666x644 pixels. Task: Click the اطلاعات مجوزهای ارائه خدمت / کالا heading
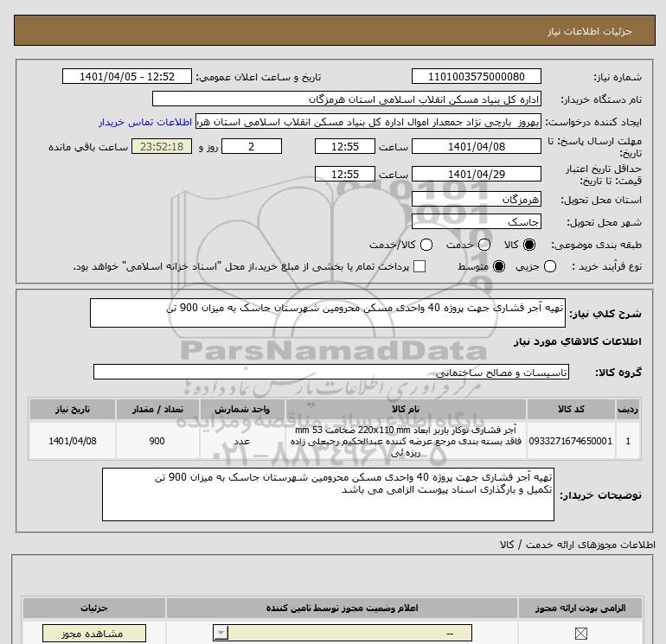[x=578, y=545]
